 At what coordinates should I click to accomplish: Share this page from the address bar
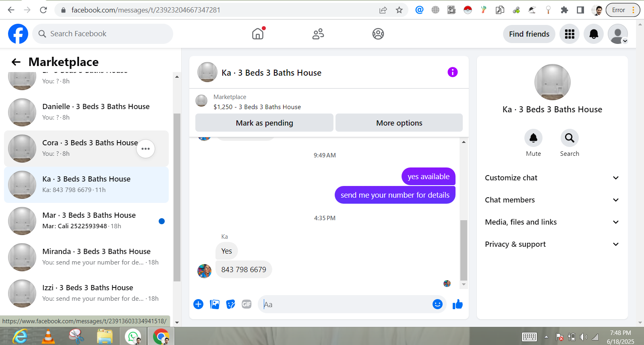point(383,10)
